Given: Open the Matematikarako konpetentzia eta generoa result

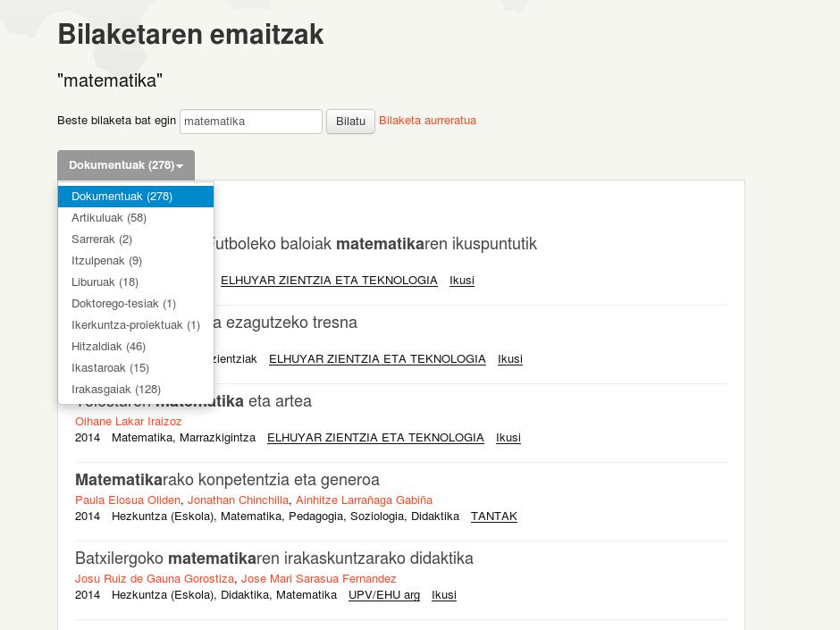Looking at the screenshot, I should 227,480.
